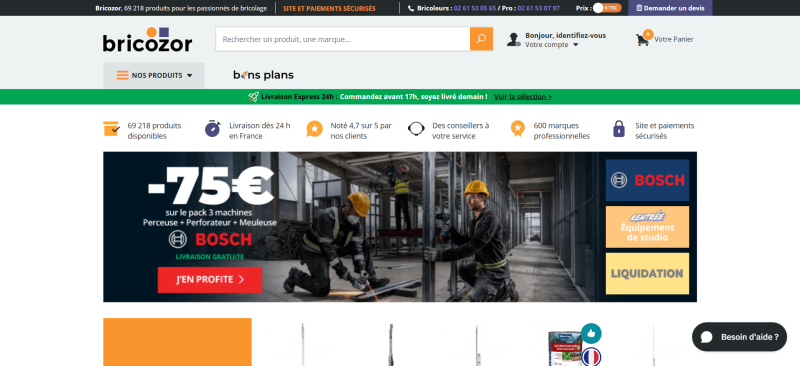Click the orange search magnifier button

pyautogui.click(x=481, y=39)
